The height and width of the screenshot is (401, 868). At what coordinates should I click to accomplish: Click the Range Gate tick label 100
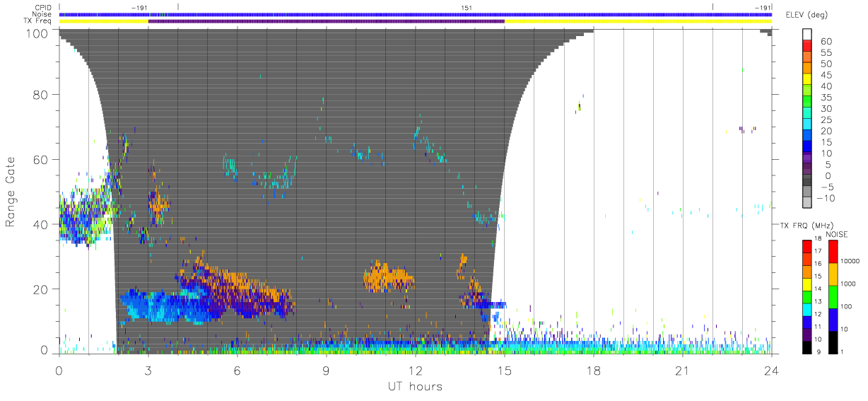(x=37, y=33)
